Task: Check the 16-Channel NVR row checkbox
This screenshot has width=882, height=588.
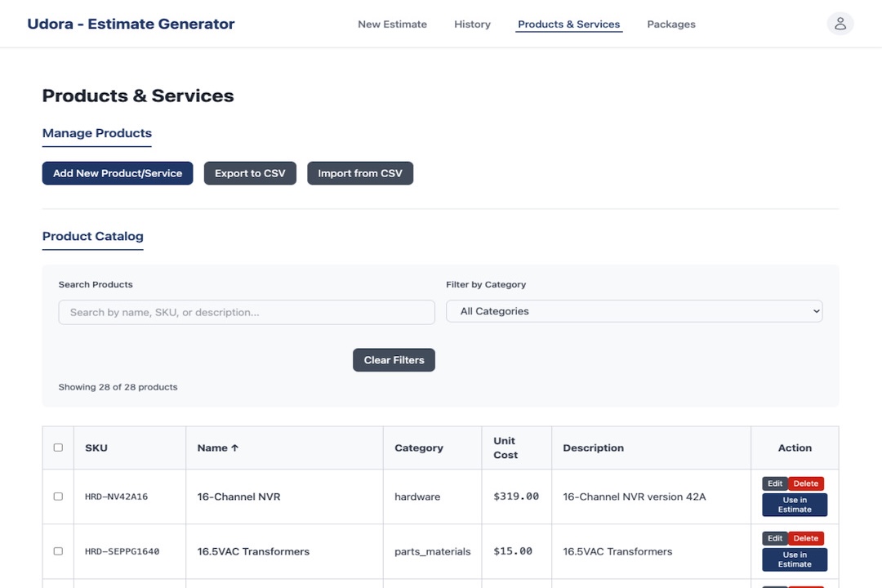Action: coord(58,497)
